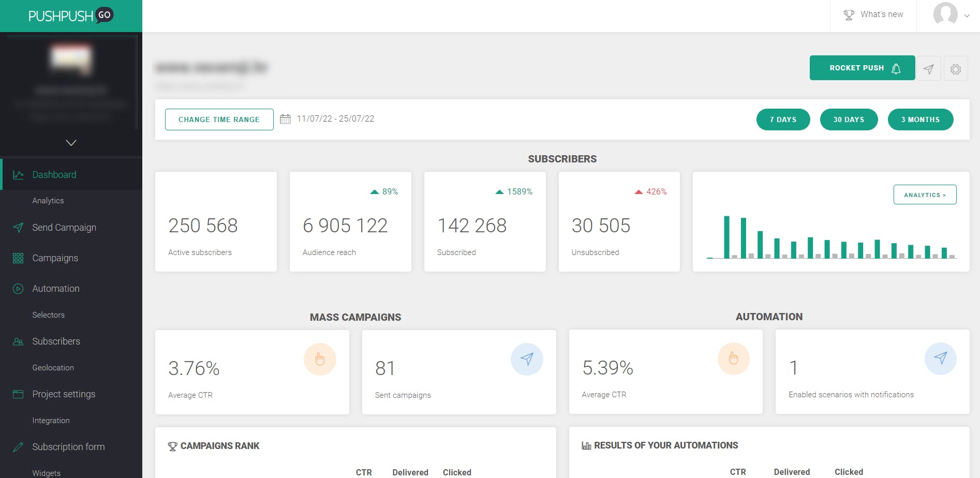The height and width of the screenshot is (478, 980).
Task: Click the tallest green bar in subscribers chart
Action: 726,237
